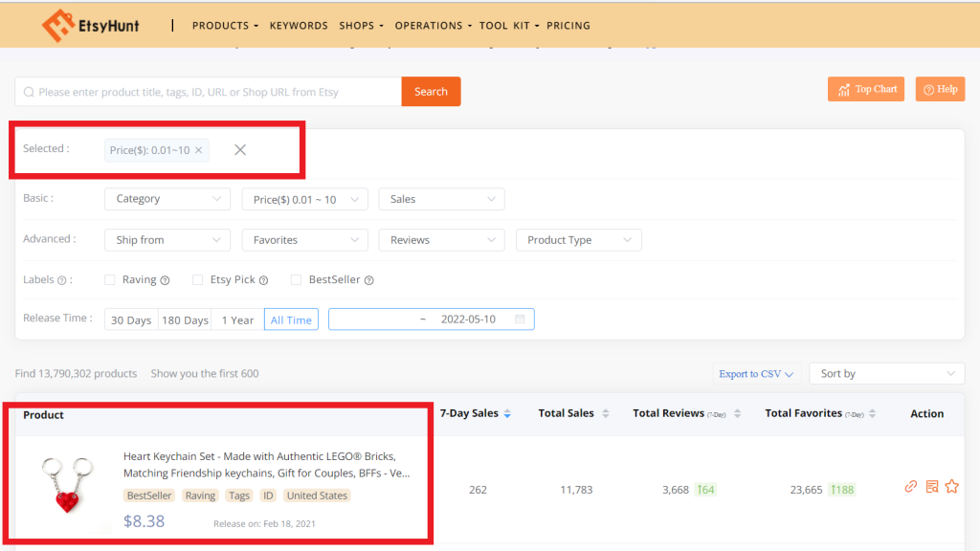The width and height of the screenshot is (980, 551).
Task: Open the Top Chart panel
Action: click(865, 88)
